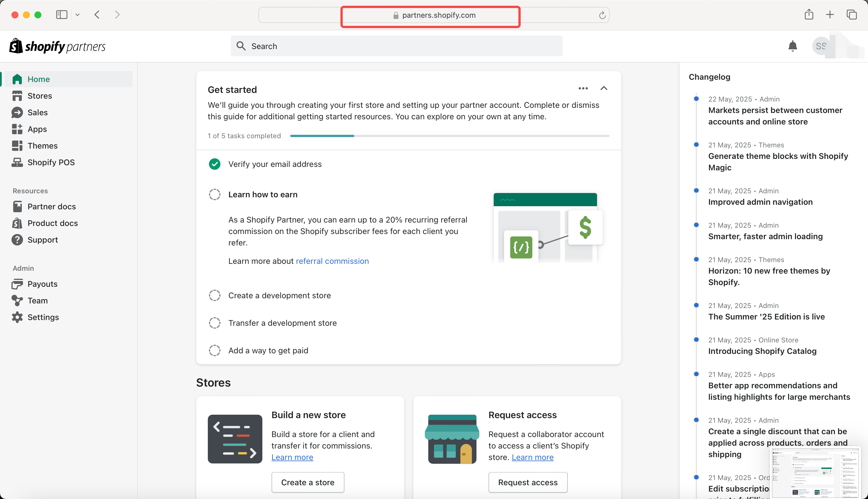Click the search magnifier icon

[241, 46]
